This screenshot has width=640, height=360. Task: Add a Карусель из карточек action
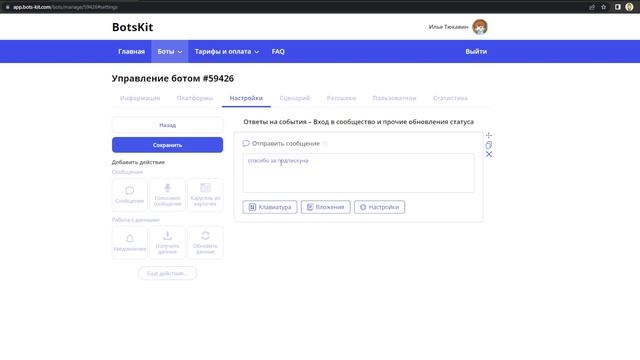click(x=205, y=195)
